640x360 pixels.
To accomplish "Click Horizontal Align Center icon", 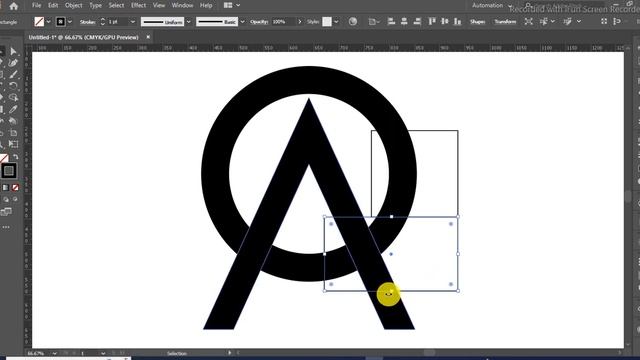I will coord(404,22).
